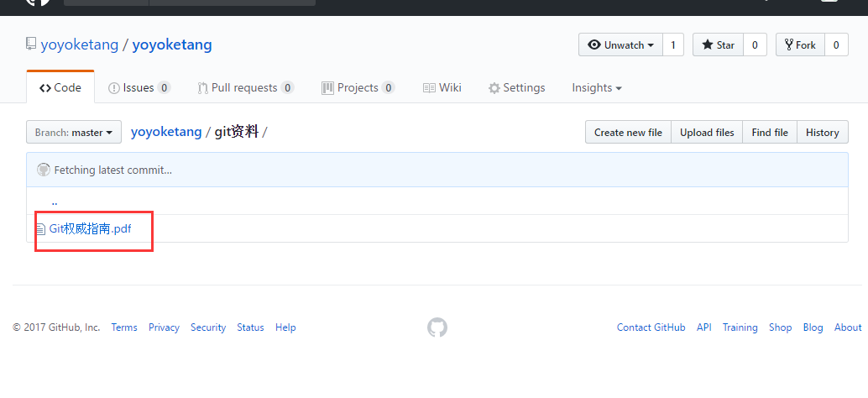The width and height of the screenshot is (868, 398).
Task: Click Create new file button
Action: point(628,133)
